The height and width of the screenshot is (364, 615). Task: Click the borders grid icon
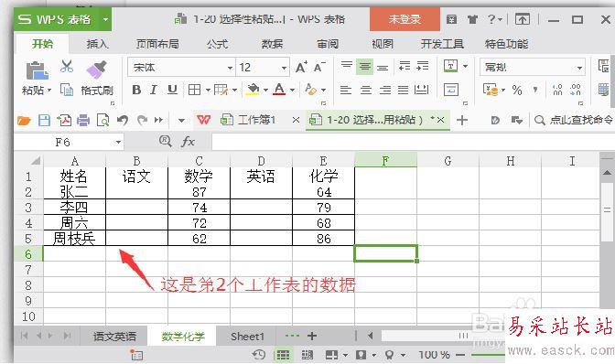tap(195, 90)
